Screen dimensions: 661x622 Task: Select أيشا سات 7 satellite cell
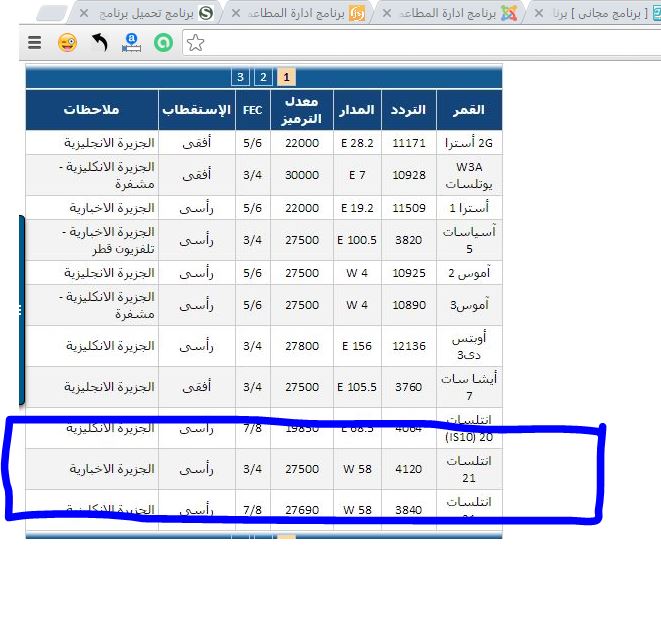click(x=469, y=387)
